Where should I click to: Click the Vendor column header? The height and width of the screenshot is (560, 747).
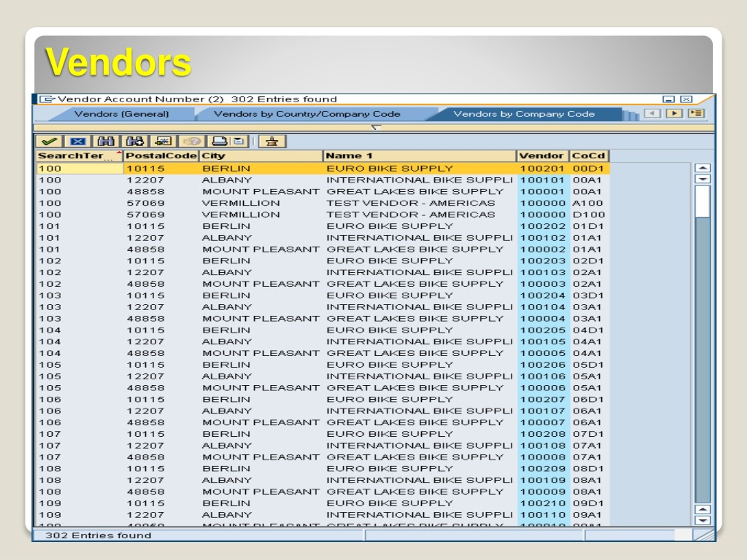click(x=543, y=156)
